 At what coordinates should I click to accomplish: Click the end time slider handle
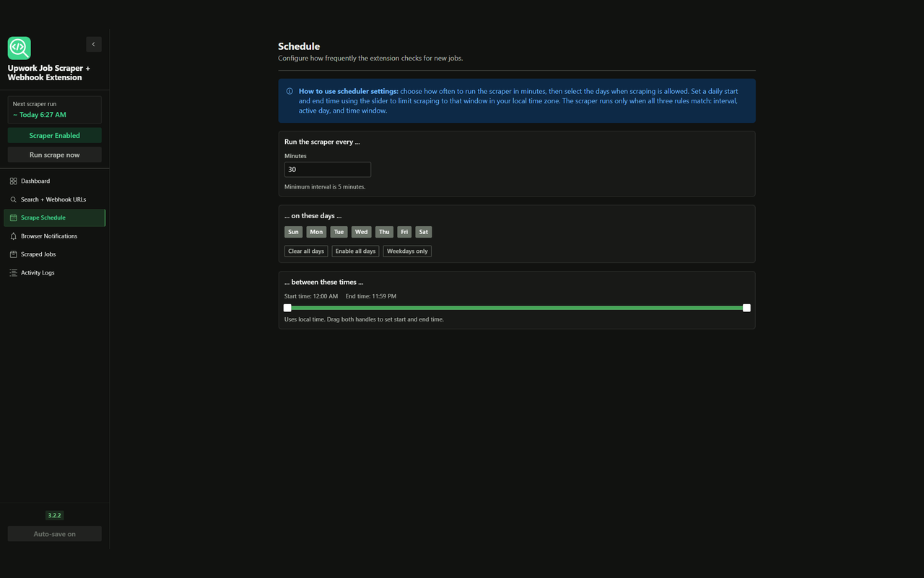click(x=746, y=308)
